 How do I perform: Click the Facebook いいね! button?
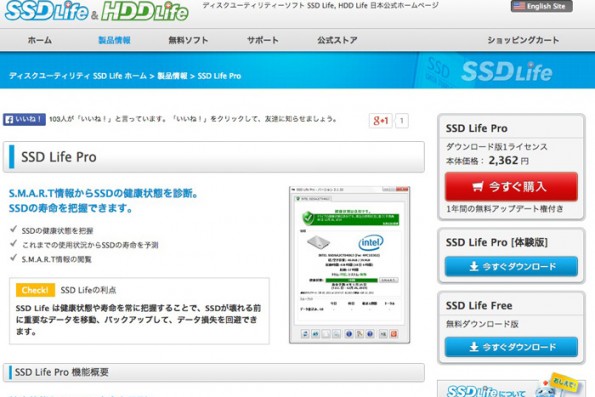(24, 120)
